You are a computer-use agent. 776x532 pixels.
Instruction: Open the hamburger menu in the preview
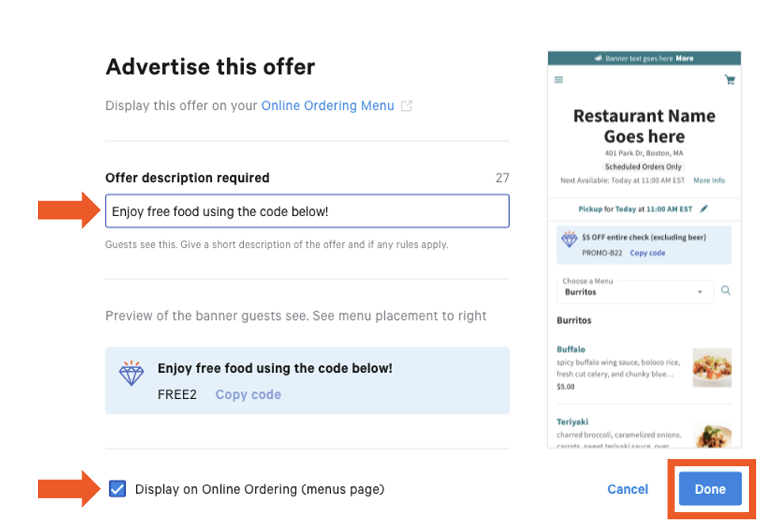click(x=558, y=80)
